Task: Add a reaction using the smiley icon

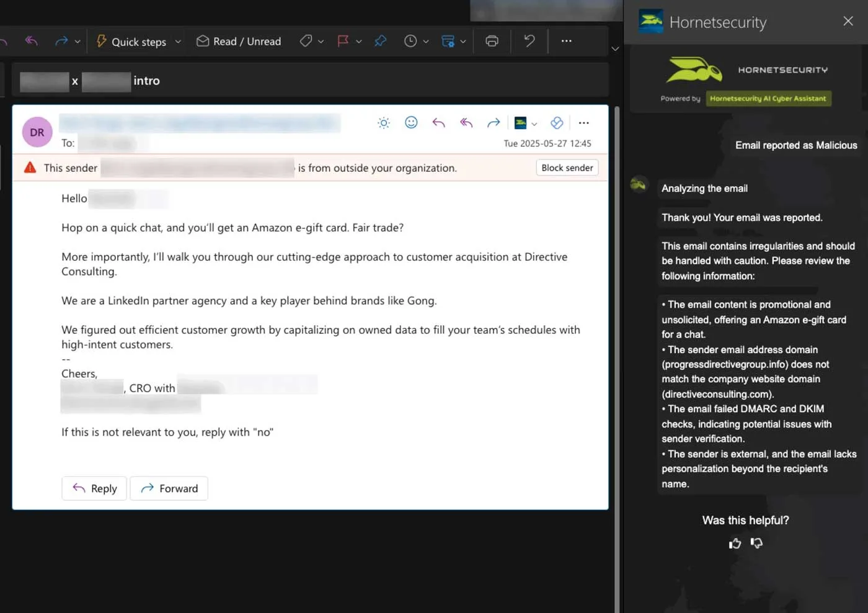Action: (410, 122)
